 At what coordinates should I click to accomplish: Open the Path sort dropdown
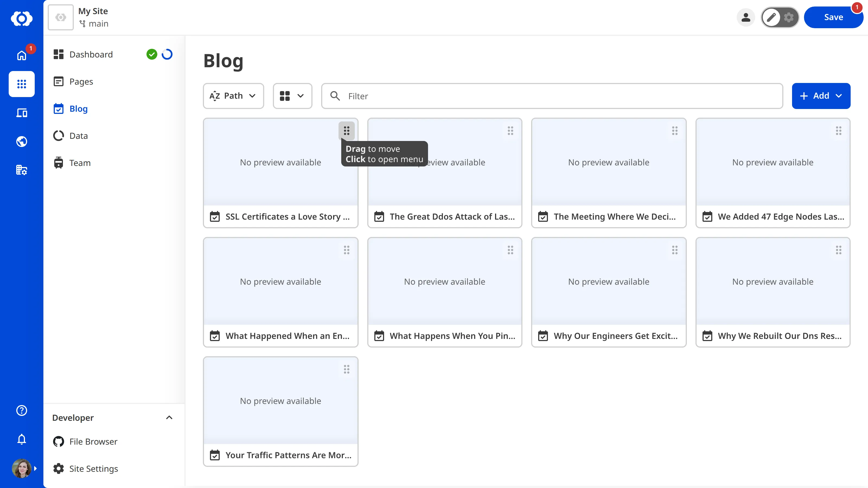coord(233,96)
